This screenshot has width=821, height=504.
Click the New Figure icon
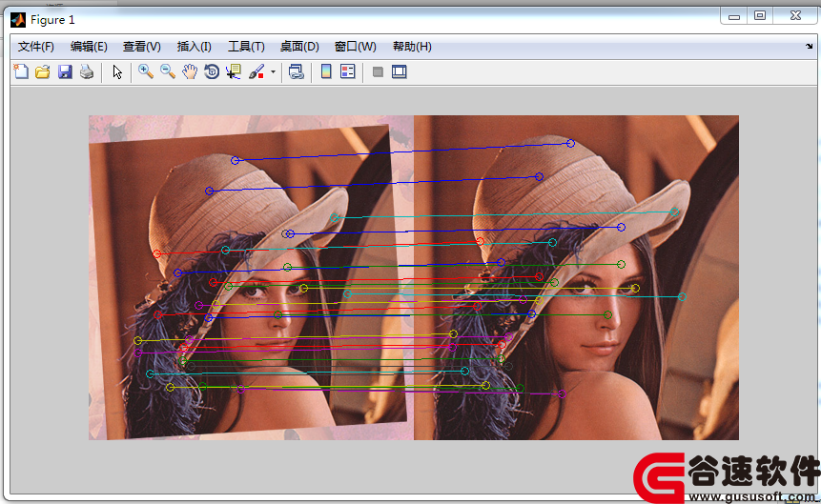tap(21, 71)
